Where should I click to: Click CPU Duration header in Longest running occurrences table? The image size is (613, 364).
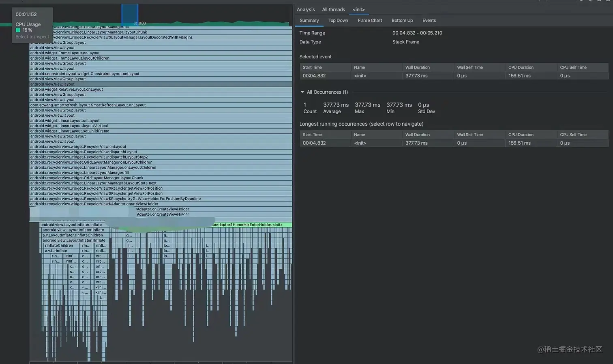(x=531, y=135)
